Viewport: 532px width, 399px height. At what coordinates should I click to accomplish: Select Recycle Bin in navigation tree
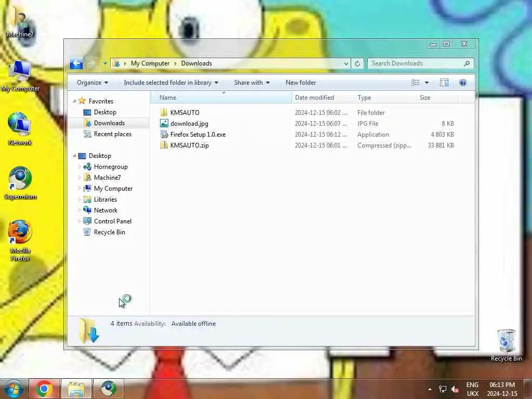pos(109,232)
